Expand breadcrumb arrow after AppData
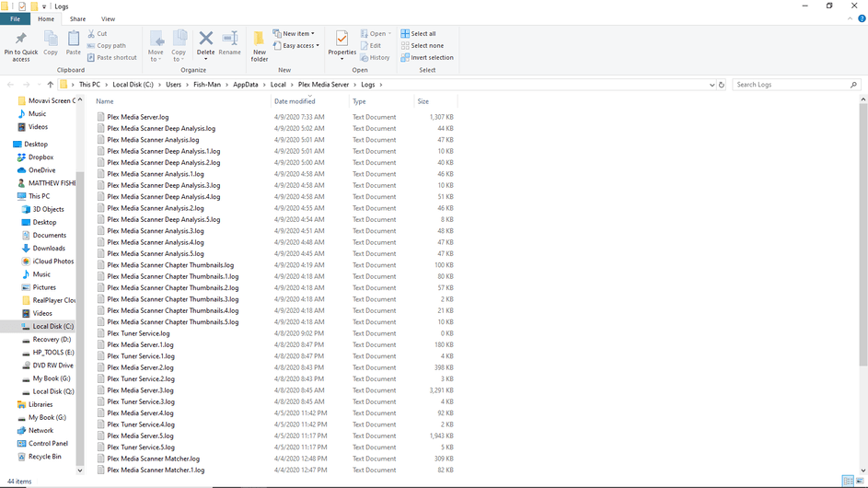The height and width of the screenshot is (488, 868). pos(264,85)
